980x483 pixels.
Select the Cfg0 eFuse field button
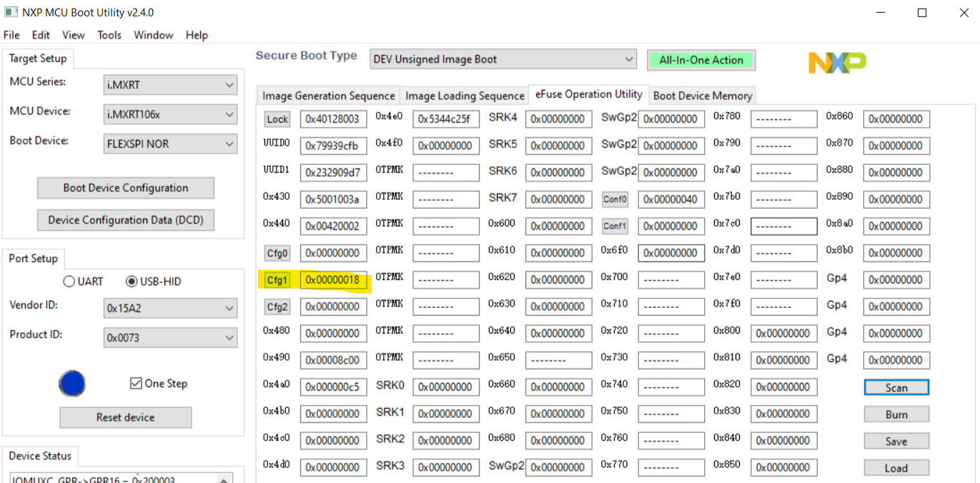[277, 252]
